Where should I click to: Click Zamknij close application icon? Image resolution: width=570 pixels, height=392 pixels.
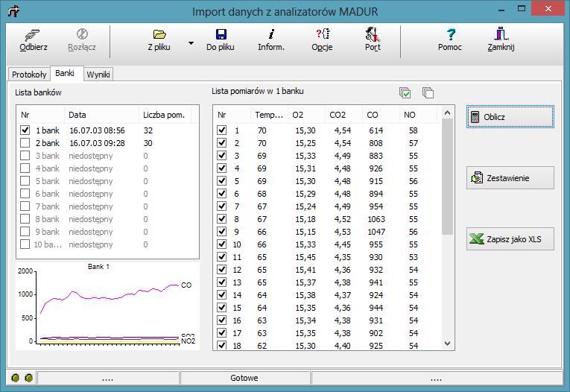pos(501,34)
